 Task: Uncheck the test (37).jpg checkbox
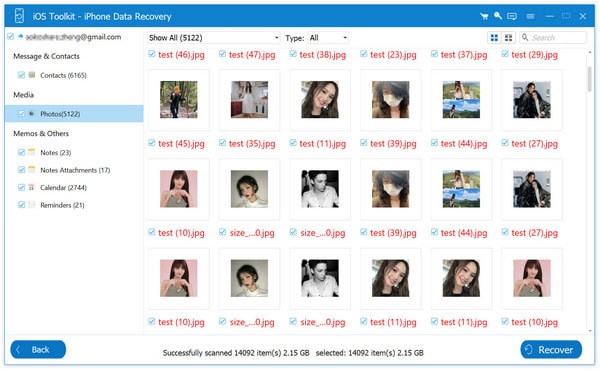click(x=434, y=54)
